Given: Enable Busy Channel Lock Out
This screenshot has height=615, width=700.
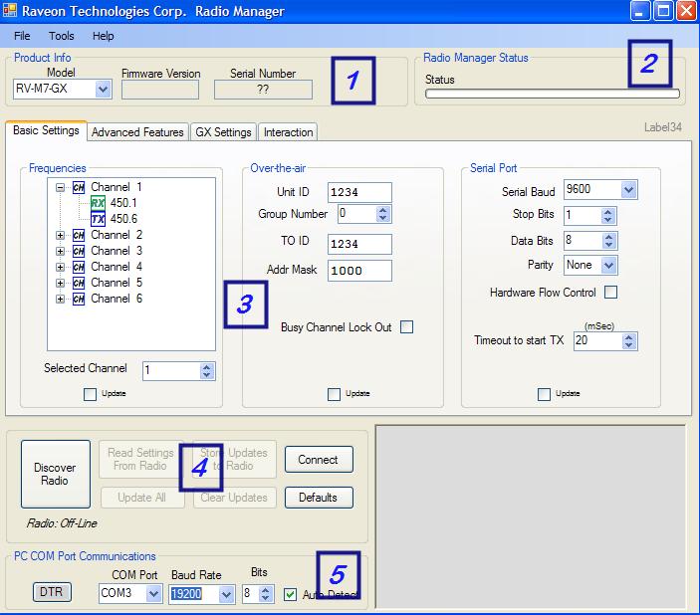Looking at the screenshot, I should (x=406, y=327).
